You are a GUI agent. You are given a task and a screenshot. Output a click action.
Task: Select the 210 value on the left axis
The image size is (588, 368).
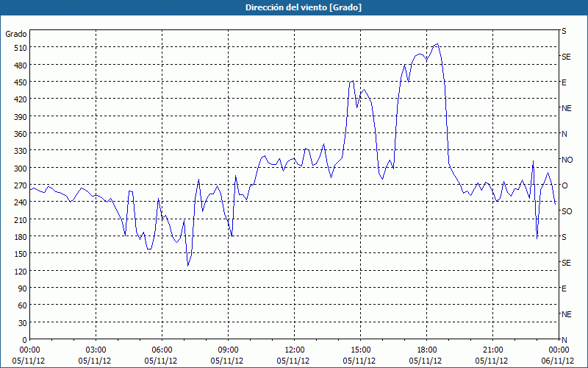[x=21, y=219]
